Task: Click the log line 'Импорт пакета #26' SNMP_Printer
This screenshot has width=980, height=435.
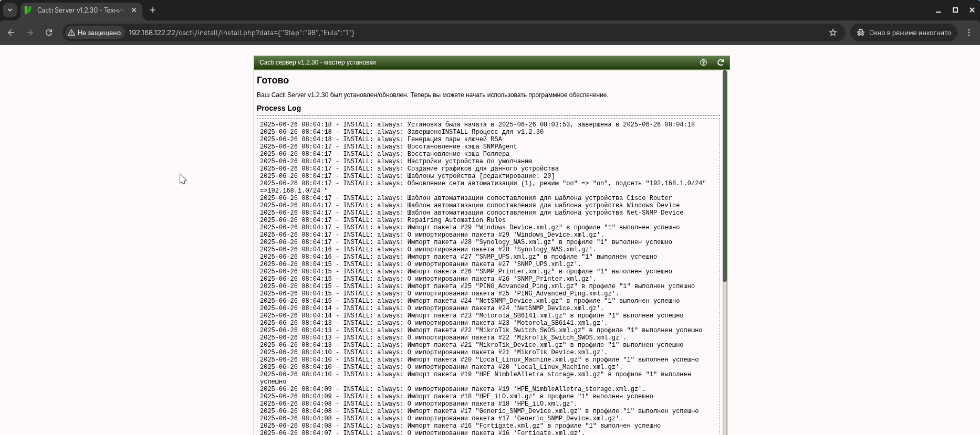Action: tap(466, 271)
